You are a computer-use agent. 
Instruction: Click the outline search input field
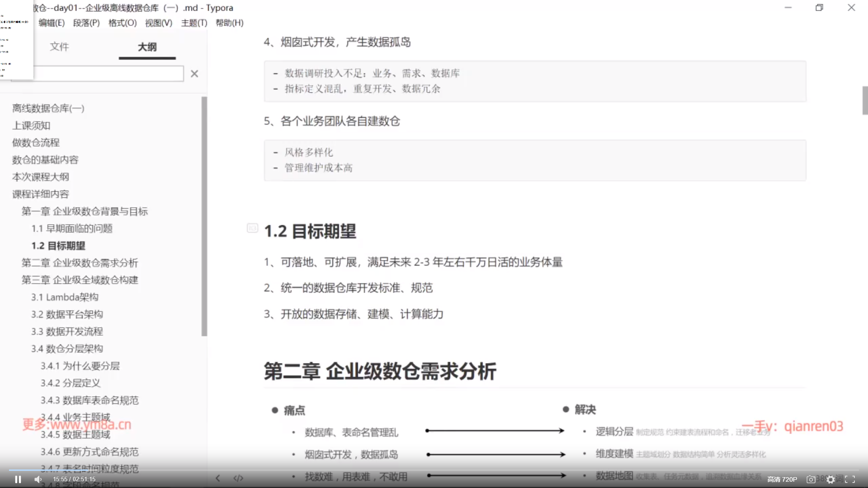pyautogui.click(x=108, y=74)
